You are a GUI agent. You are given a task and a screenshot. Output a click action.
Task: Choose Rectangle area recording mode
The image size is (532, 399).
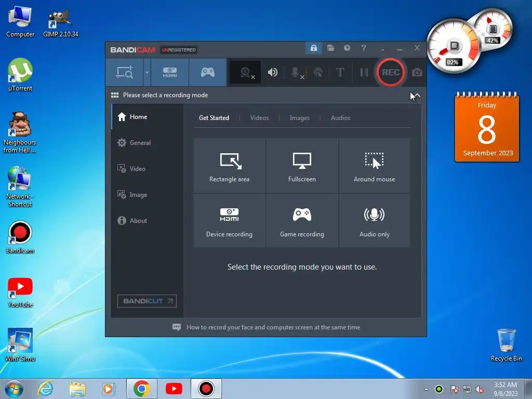(229, 166)
